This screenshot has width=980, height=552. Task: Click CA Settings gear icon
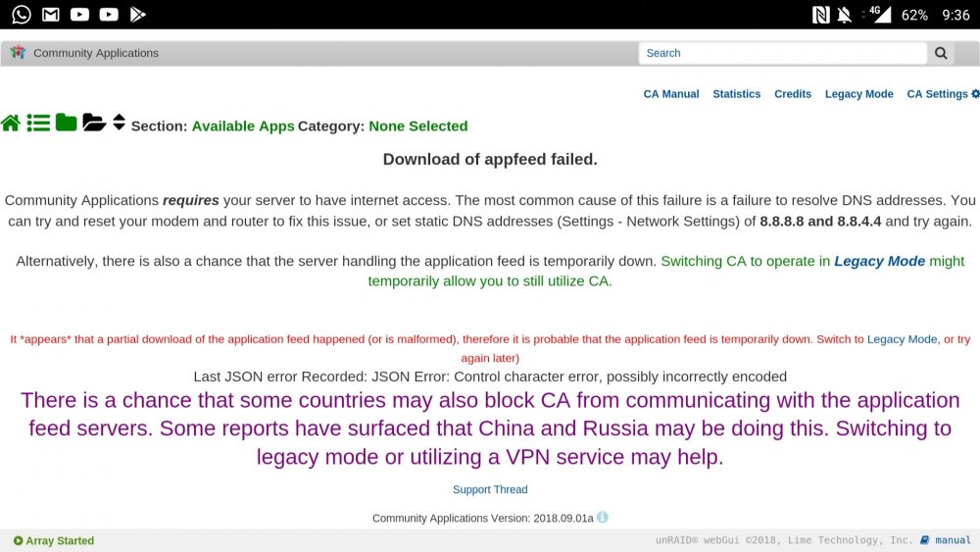pyautogui.click(x=975, y=94)
